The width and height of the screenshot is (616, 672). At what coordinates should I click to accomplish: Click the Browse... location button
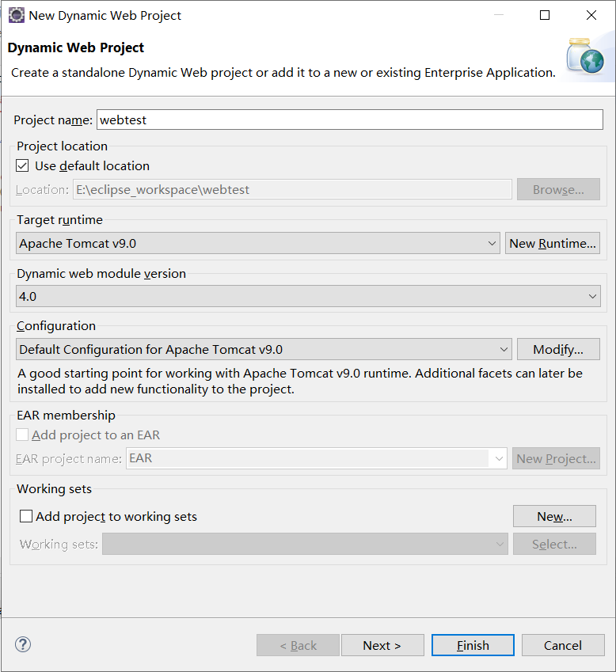coord(558,189)
